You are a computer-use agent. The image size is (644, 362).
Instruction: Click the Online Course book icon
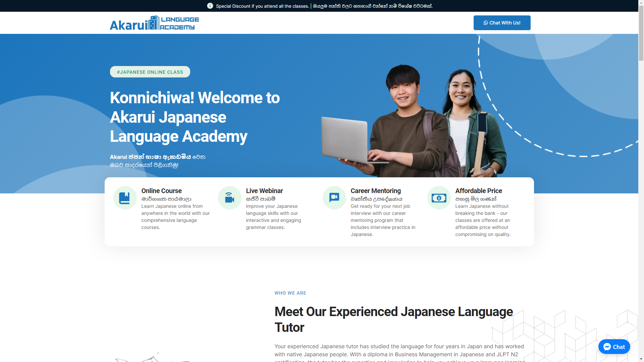point(125,198)
